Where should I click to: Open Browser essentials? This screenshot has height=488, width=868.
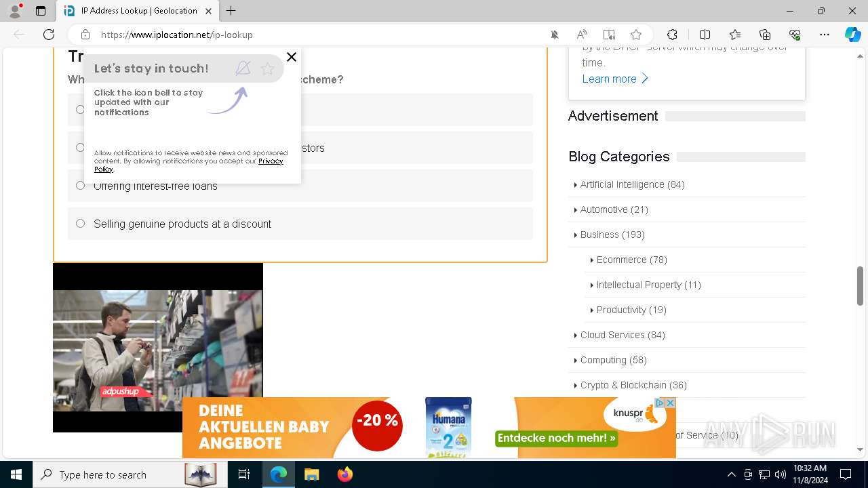[795, 35]
